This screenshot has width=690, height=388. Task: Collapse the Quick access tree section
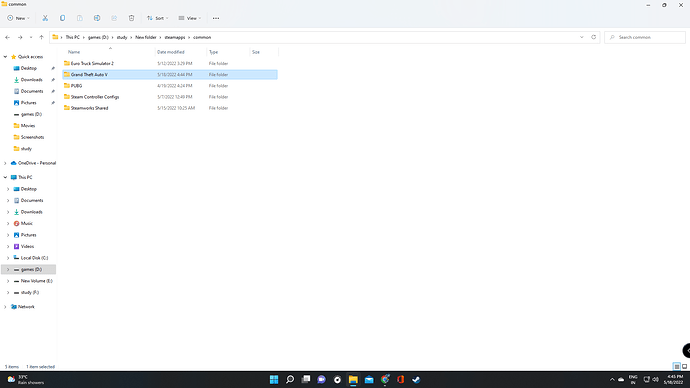coord(5,57)
